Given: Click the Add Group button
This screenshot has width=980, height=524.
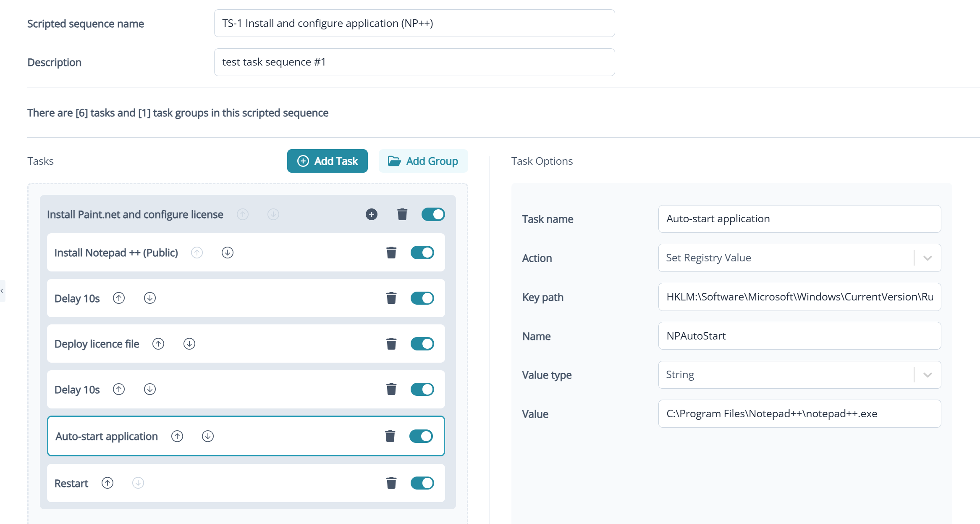Looking at the screenshot, I should 423,161.
